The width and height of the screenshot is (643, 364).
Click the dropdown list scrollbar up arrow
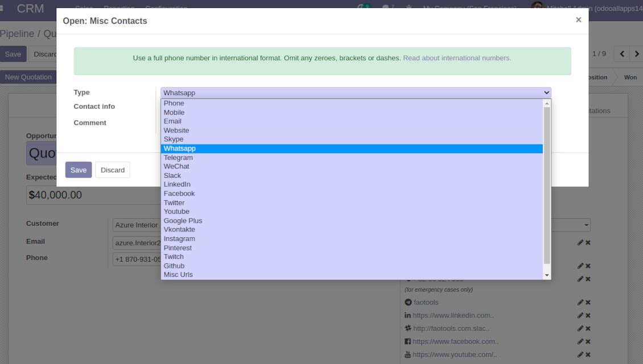coord(547,104)
